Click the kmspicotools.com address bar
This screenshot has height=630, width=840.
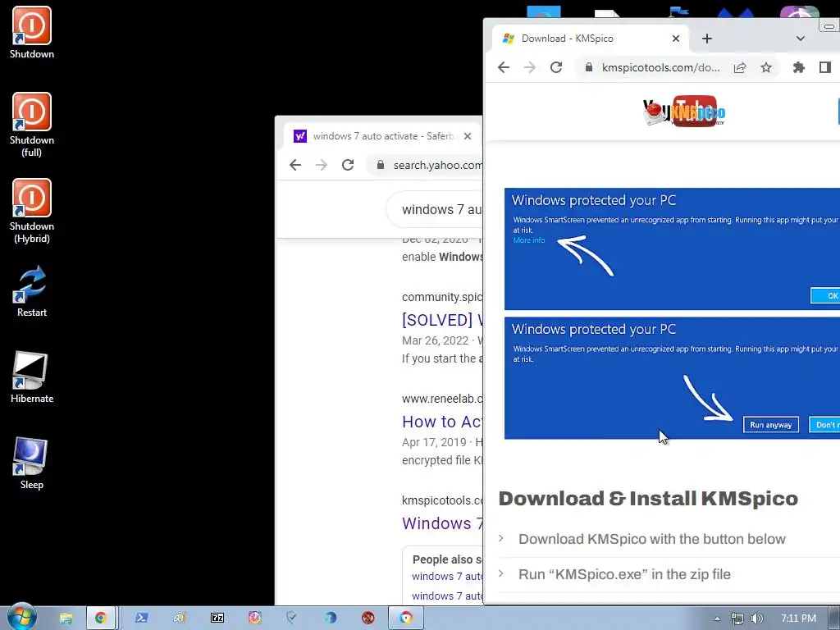pos(660,67)
